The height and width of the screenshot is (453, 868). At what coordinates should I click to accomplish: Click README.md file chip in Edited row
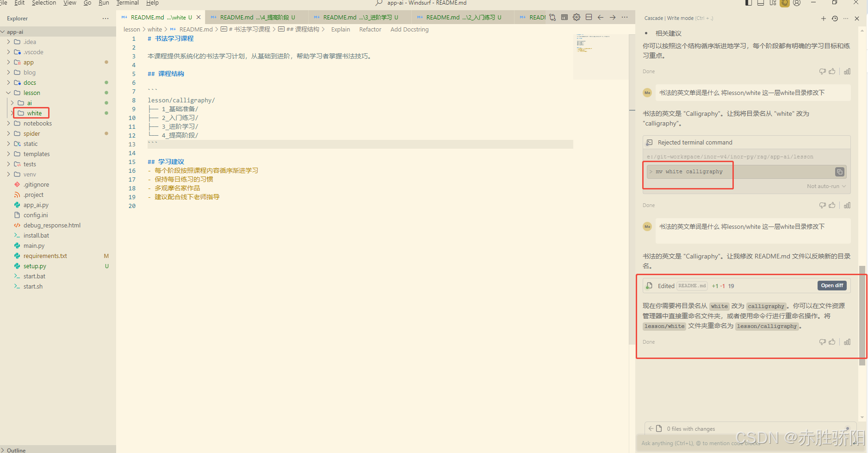692,286
